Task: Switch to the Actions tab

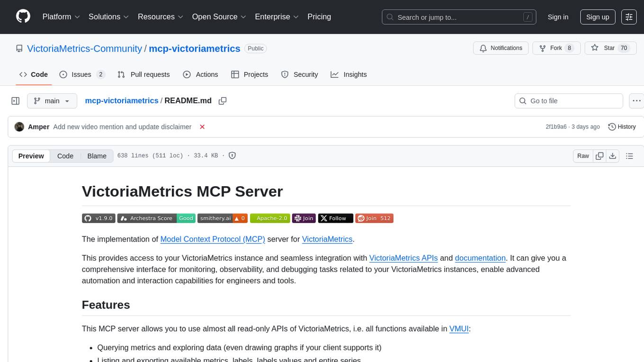Action: (200, 74)
